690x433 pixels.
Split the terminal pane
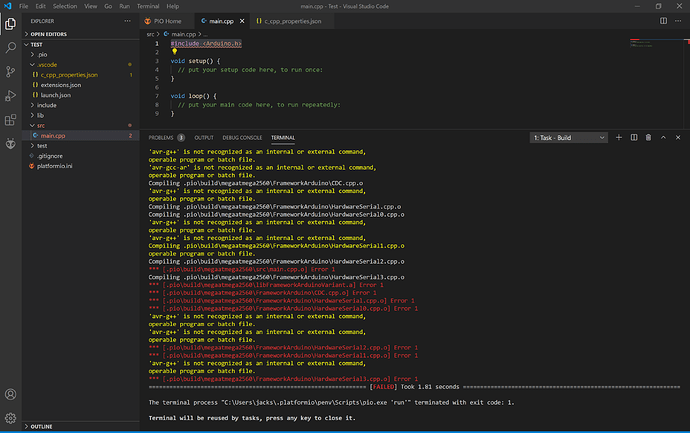pyautogui.click(x=634, y=138)
